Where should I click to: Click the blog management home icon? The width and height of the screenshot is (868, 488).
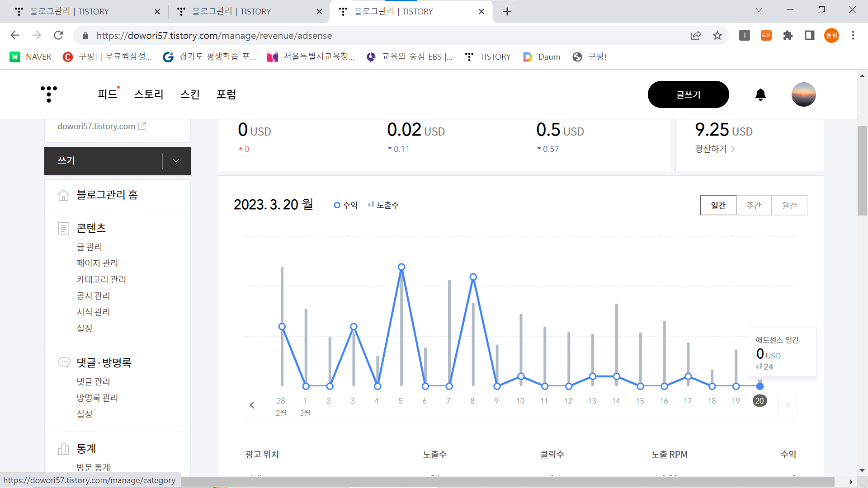(x=63, y=195)
